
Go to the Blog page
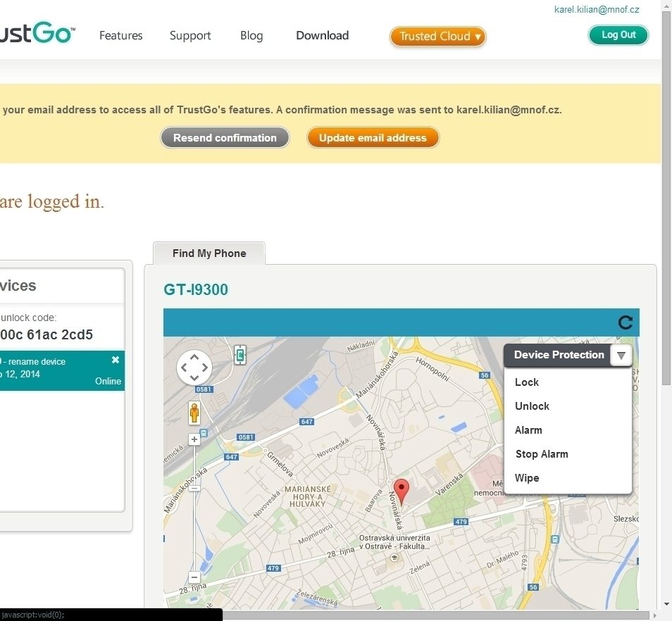pos(251,35)
